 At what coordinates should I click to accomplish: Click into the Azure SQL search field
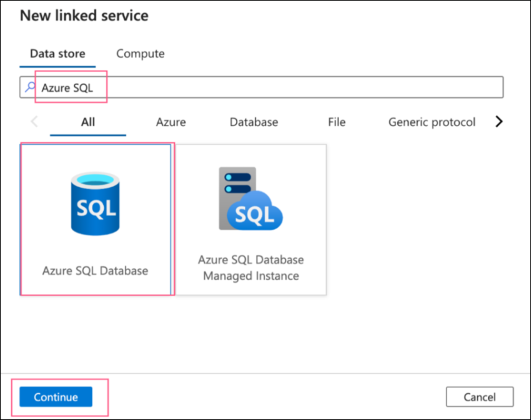261,87
